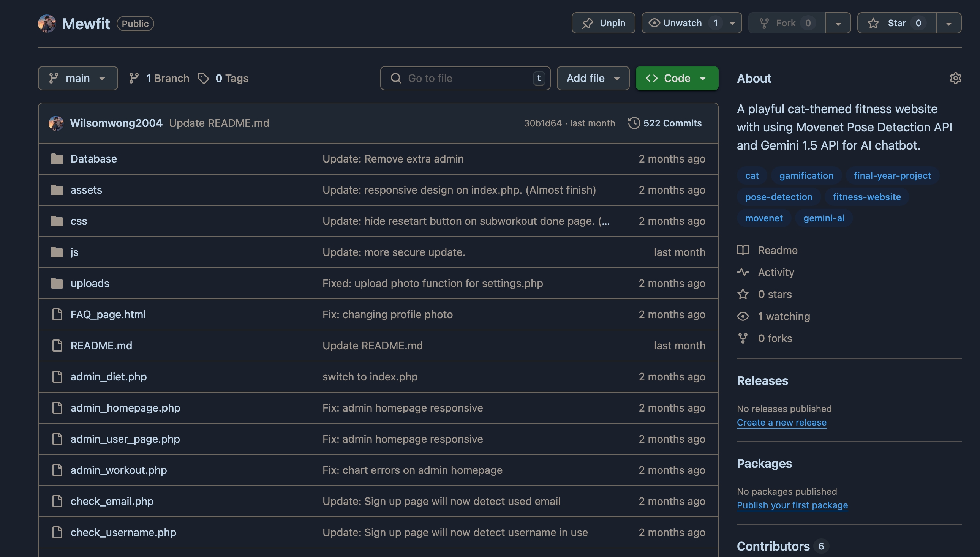Click the Unwatch eye button
This screenshot has width=980, height=557.
pyautogui.click(x=682, y=23)
